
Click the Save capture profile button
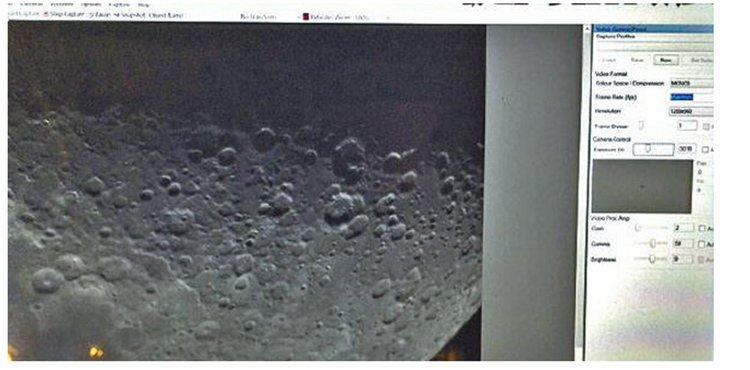coord(637,61)
